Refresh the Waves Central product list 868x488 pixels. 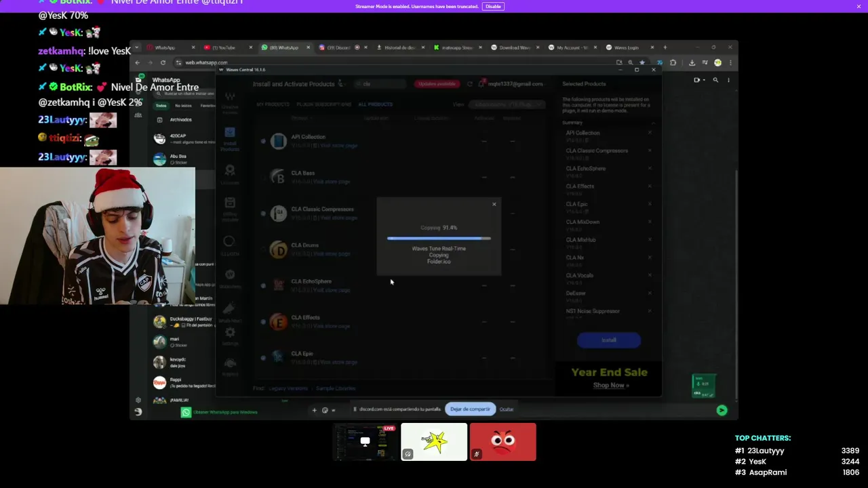[x=469, y=84]
